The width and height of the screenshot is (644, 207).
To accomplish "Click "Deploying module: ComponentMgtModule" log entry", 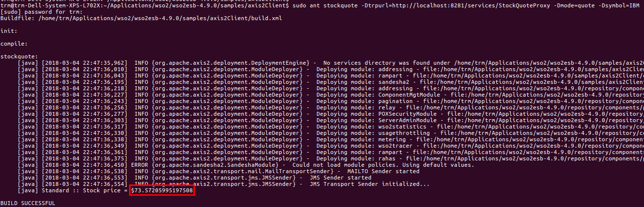I will [373, 95].
